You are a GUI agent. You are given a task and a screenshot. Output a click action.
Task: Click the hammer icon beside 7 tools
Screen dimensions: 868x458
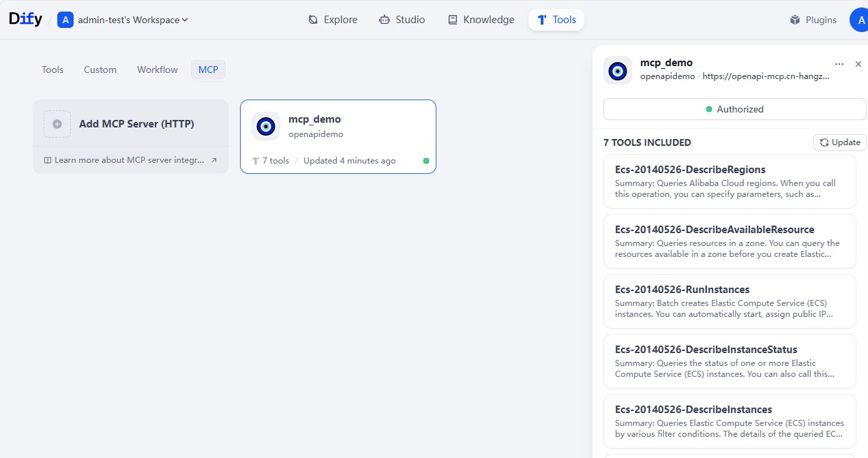tap(256, 161)
